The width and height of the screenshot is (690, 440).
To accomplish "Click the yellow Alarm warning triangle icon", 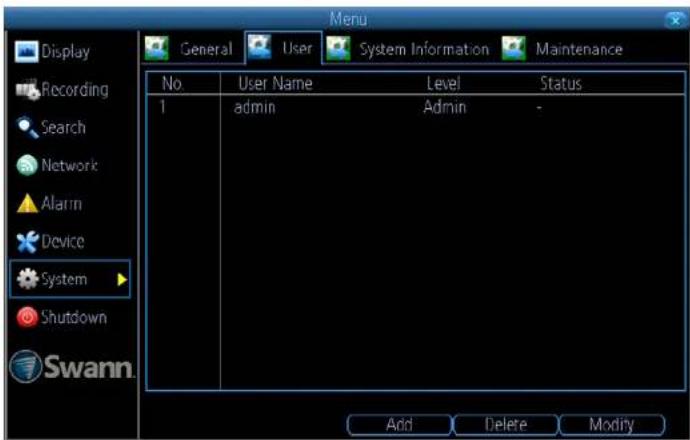I will (27, 203).
